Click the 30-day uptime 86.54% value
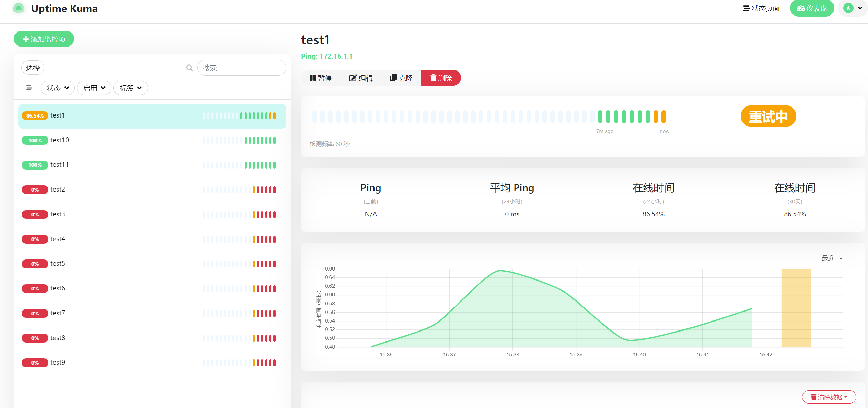The height and width of the screenshot is (408, 868). point(795,214)
